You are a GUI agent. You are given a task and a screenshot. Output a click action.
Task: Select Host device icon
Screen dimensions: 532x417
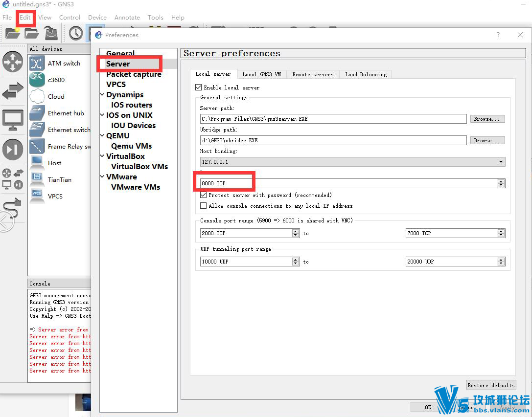click(37, 163)
